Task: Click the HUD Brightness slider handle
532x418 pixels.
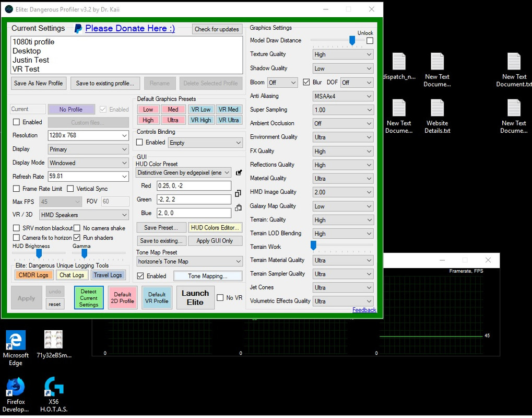Action: (39, 253)
